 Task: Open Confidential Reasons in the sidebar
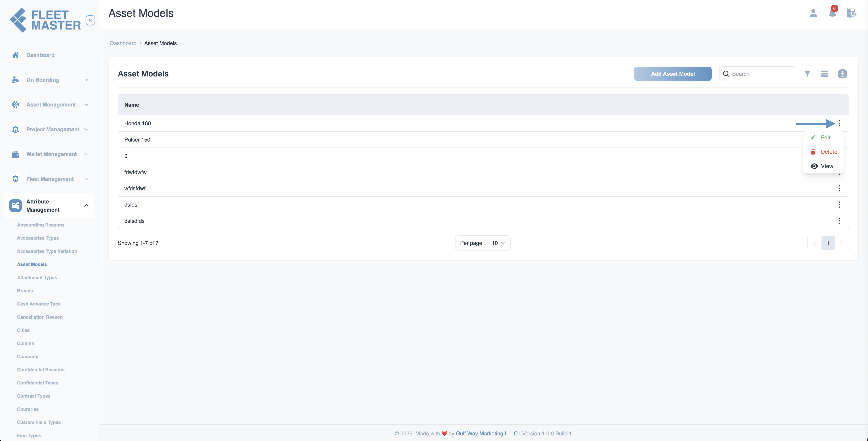[41, 370]
